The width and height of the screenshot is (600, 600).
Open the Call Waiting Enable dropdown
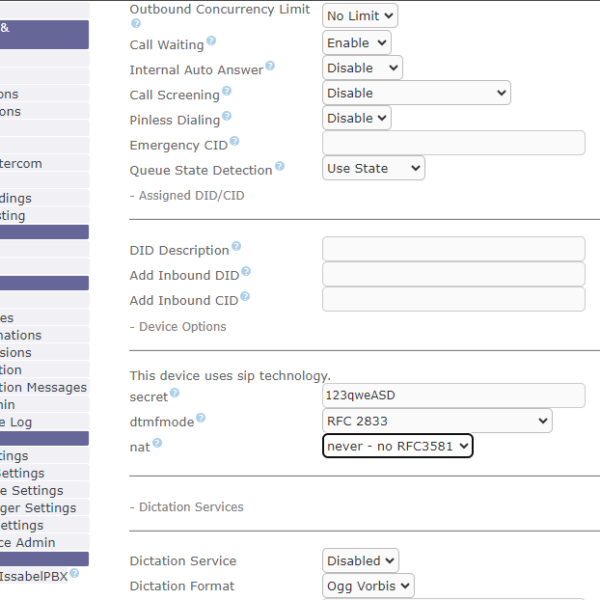pyautogui.click(x=357, y=43)
